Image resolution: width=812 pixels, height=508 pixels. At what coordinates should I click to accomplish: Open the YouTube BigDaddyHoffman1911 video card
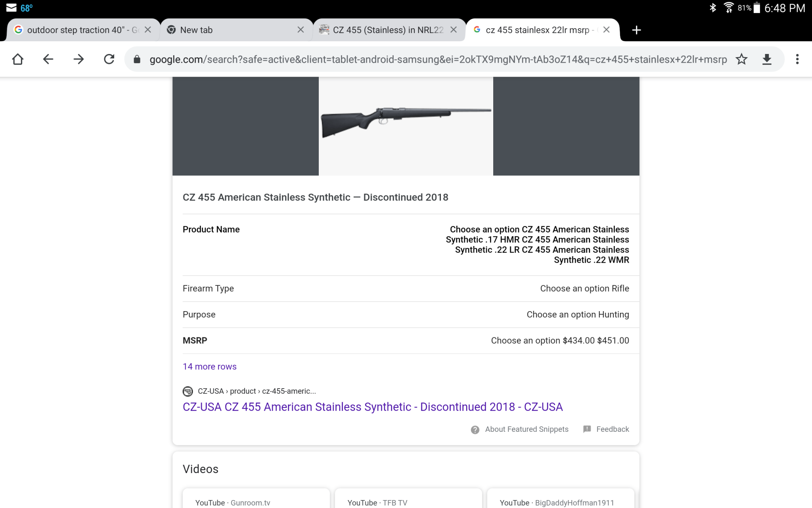561,498
